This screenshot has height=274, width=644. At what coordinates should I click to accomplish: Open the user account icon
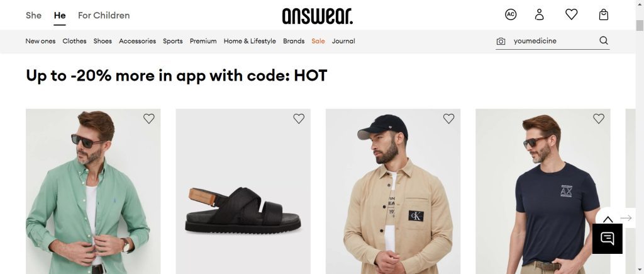coord(539,15)
